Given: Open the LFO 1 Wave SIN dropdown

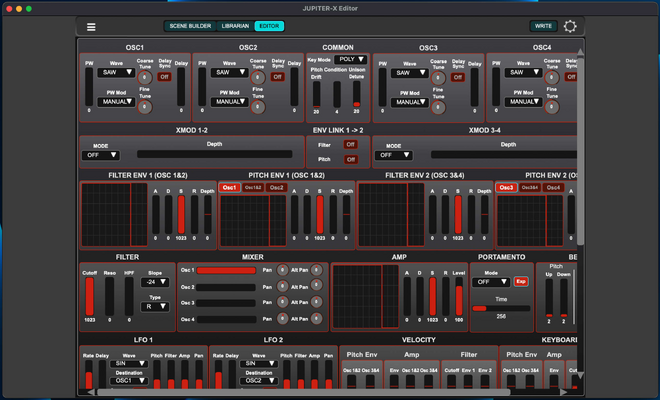Looking at the screenshot, I should (129, 363).
